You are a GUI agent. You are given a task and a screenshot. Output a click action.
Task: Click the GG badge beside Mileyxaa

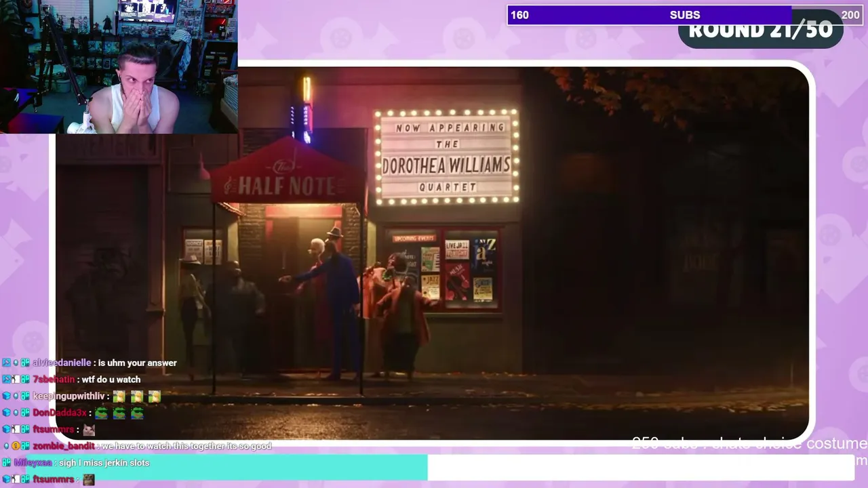pyautogui.click(x=7, y=463)
